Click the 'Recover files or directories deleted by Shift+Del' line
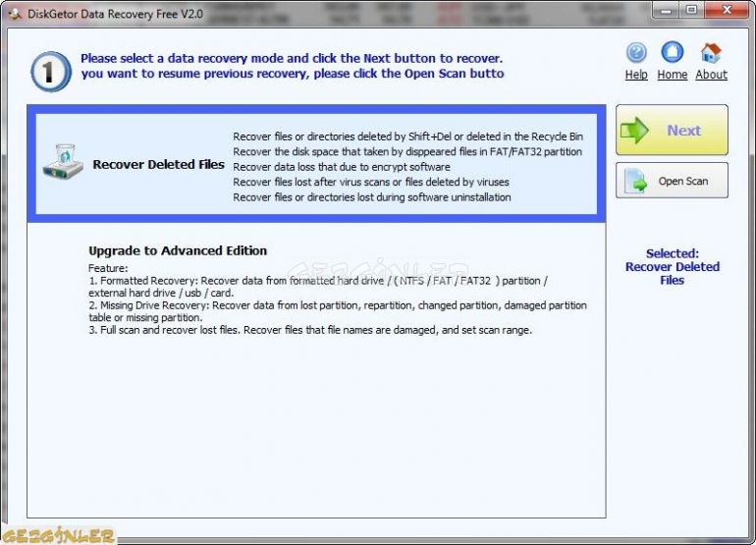Viewport: 756px width, 545px height. coord(407,136)
